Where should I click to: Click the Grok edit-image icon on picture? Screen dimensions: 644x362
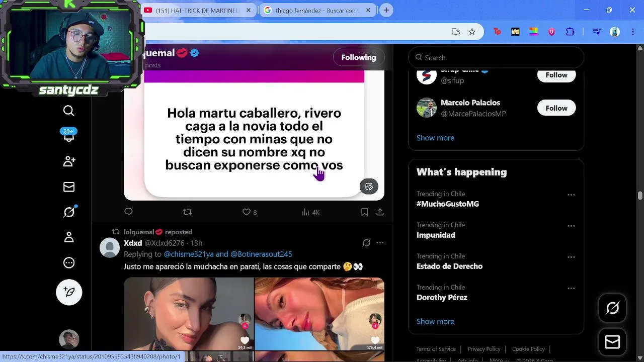pyautogui.click(x=369, y=187)
